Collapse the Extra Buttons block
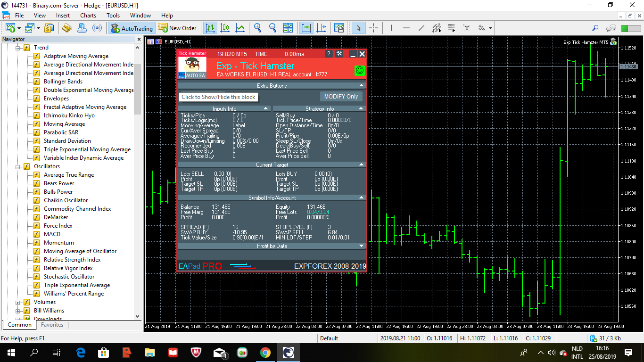This screenshot has height=362, width=644. click(x=362, y=86)
